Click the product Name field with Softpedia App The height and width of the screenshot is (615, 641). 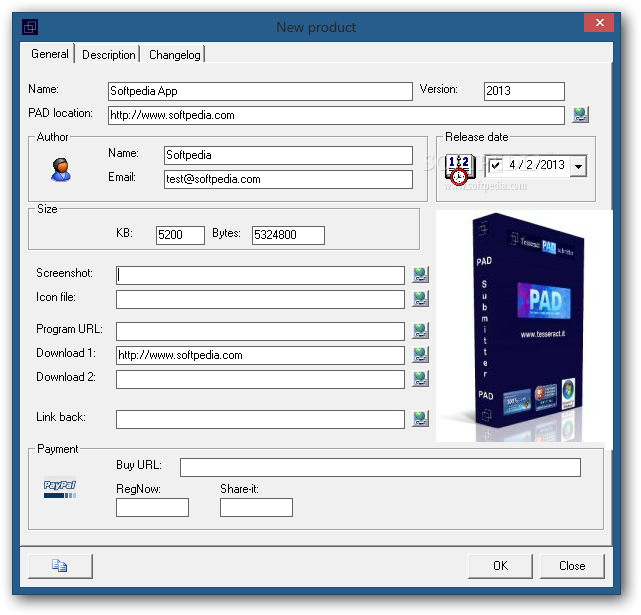click(260, 91)
